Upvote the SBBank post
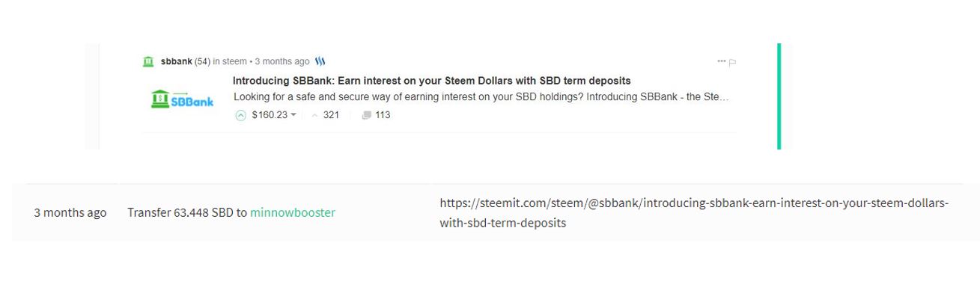980x299 pixels. click(x=240, y=115)
